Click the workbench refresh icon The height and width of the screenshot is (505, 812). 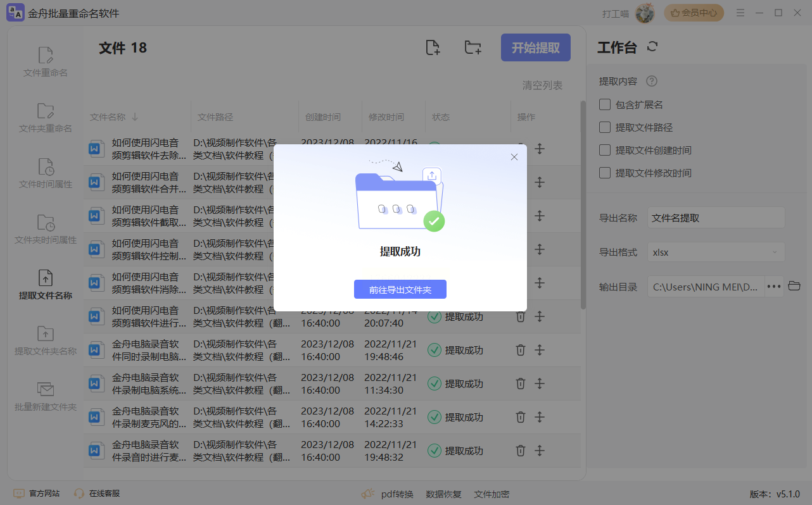coord(652,47)
